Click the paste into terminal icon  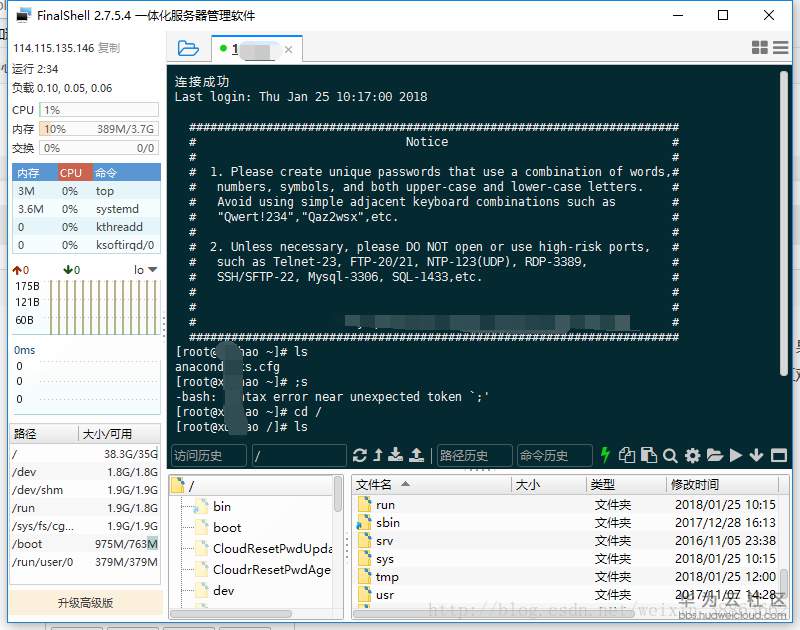click(648, 455)
